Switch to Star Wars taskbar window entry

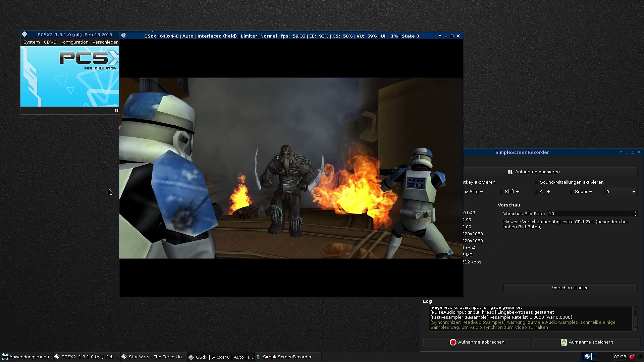tap(154, 357)
